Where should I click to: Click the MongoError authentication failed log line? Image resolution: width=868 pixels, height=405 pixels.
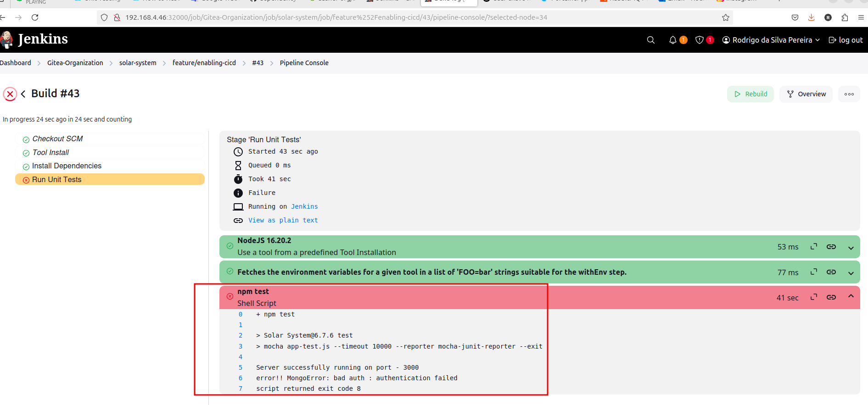tap(357, 378)
